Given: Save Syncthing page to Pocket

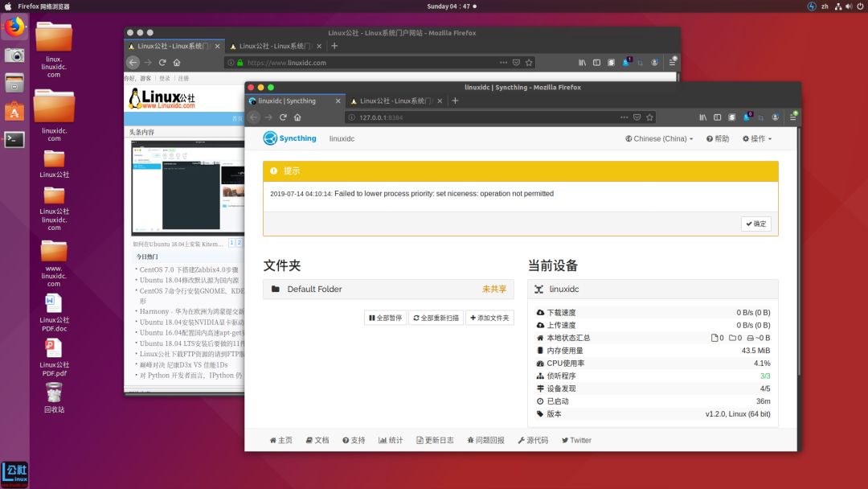Looking at the screenshot, I should [x=637, y=117].
